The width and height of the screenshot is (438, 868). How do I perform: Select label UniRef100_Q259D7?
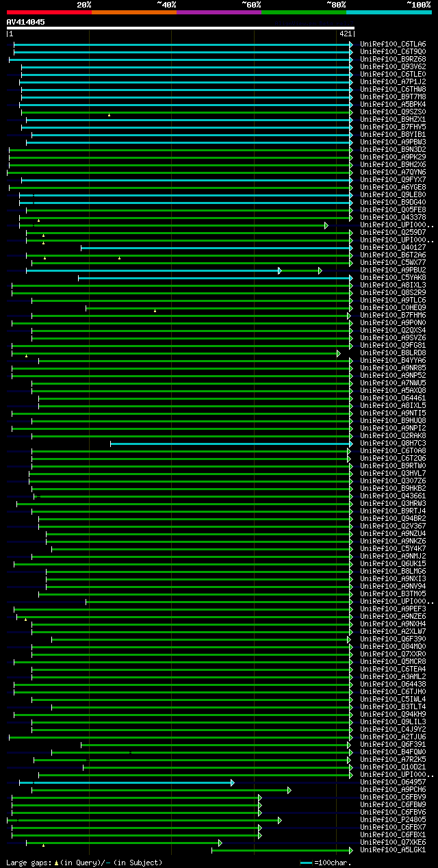point(393,233)
